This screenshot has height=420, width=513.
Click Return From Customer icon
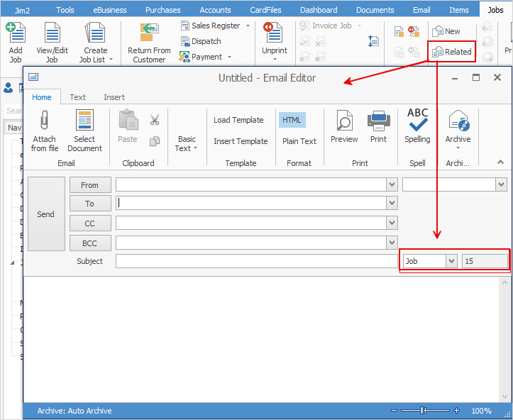(x=149, y=33)
